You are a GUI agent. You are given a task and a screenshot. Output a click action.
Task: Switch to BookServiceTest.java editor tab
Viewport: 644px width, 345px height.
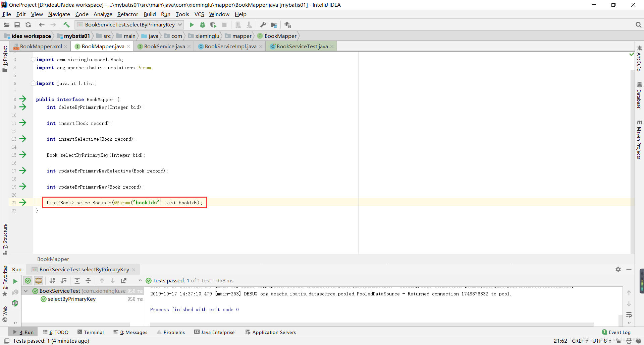click(x=302, y=46)
